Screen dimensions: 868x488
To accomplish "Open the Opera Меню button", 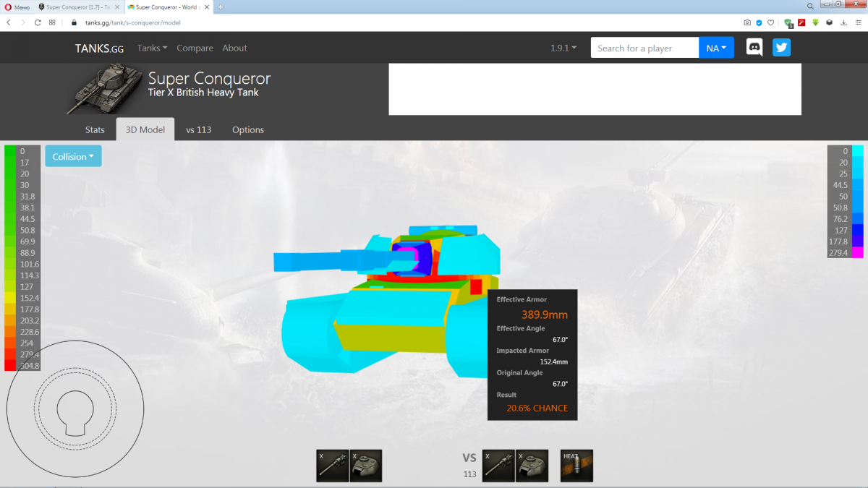I will [x=16, y=7].
